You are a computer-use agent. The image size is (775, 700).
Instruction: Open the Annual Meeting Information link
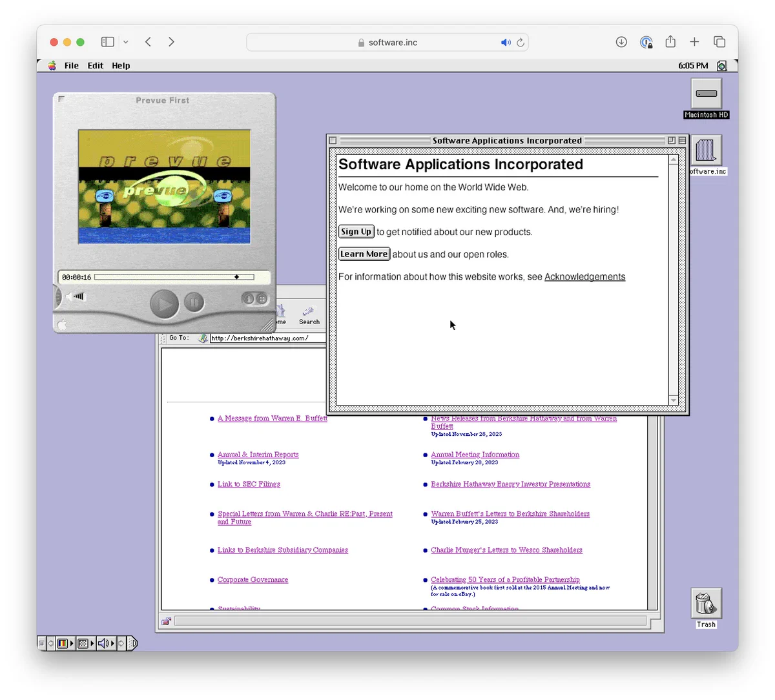pos(475,455)
